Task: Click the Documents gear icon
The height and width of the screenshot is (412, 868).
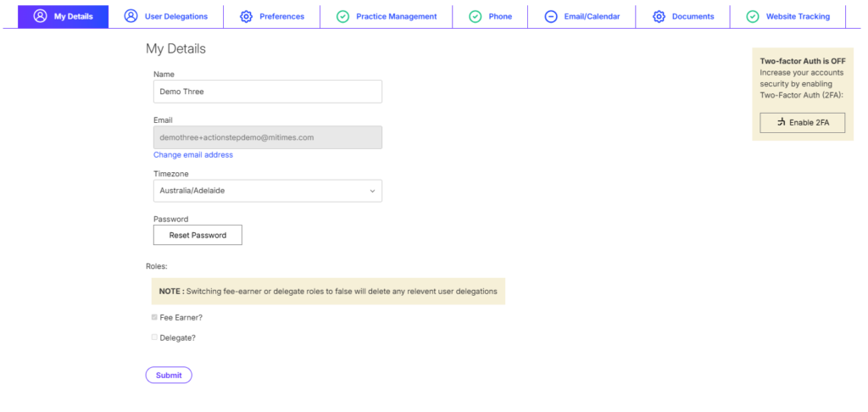Action: pyautogui.click(x=659, y=16)
